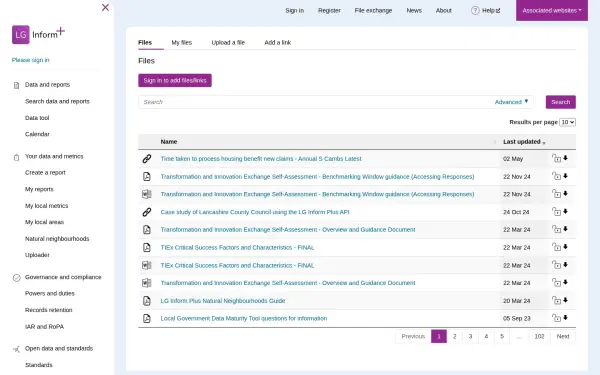Open the LG Inform Plus Natural Neighbourhoods Guide link
This screenshot has height=375, width=600.
(223, 301)
